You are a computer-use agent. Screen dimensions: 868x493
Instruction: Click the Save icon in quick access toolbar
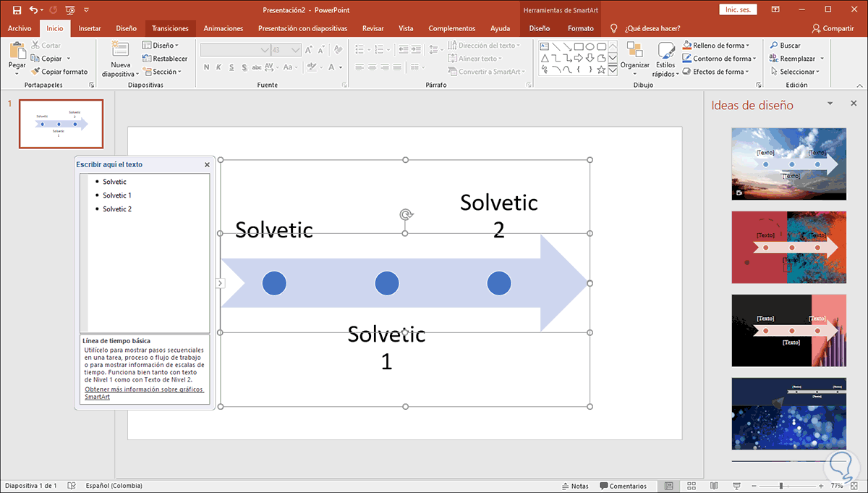point(17,9)
